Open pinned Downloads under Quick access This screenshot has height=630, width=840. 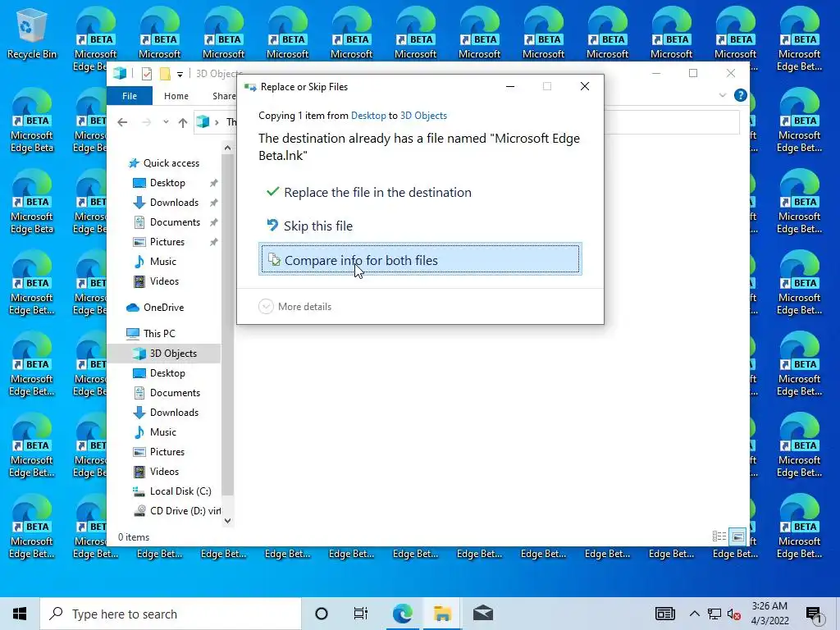174,203
